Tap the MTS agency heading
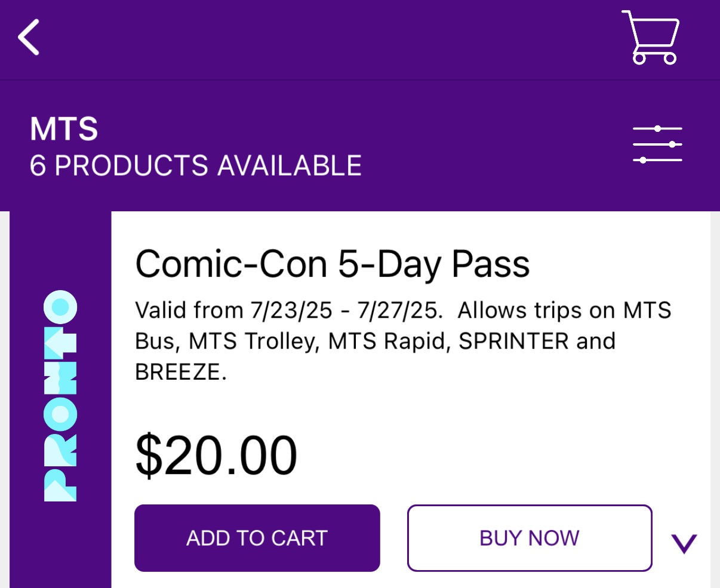Viewport: 720px width, 588px height. 64,129
